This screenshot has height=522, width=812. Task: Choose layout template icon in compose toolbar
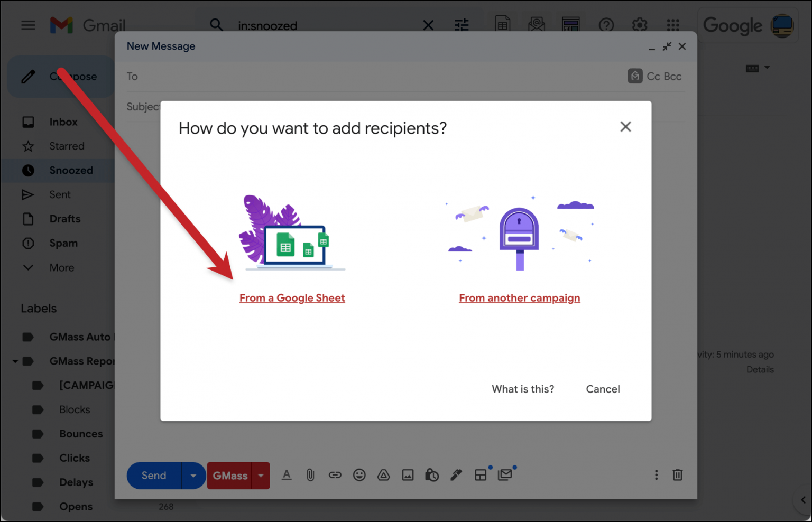click(481, 475)
